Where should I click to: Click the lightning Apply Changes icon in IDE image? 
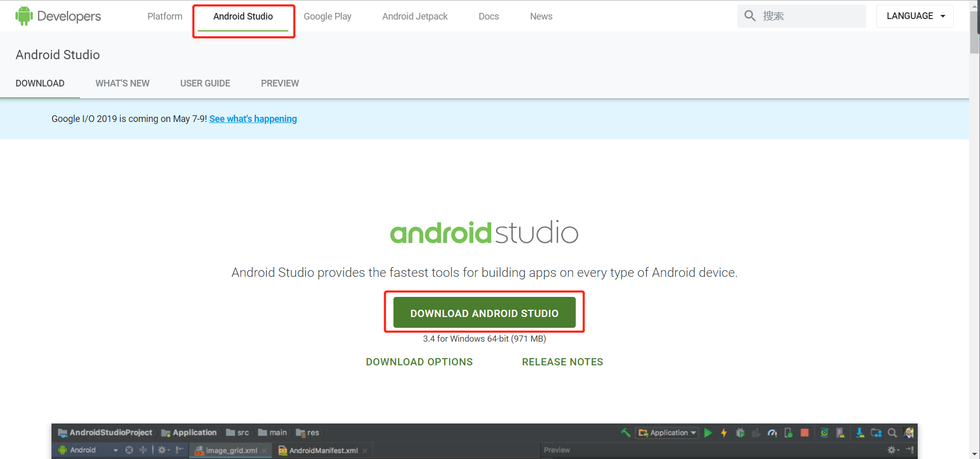[x=724, y=433]
